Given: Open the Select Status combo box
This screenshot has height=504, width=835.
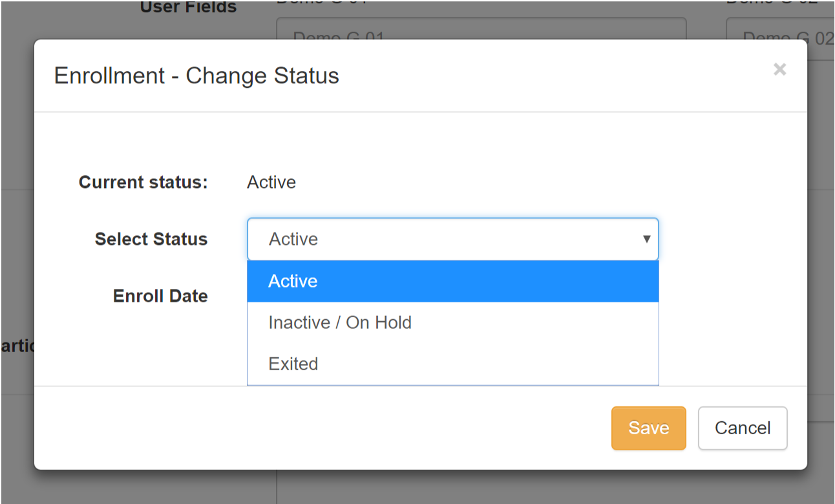Looking at the screenshot, I should tap(446, 239).
